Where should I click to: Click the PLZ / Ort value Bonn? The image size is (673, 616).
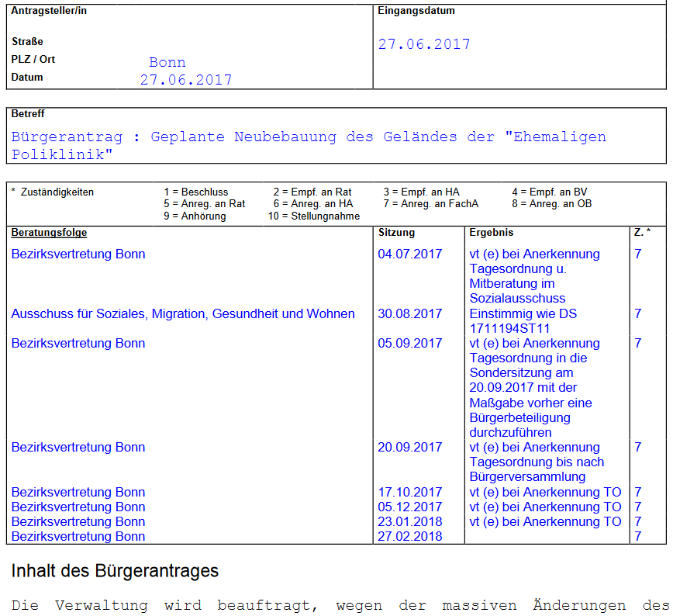click(167, 62)
